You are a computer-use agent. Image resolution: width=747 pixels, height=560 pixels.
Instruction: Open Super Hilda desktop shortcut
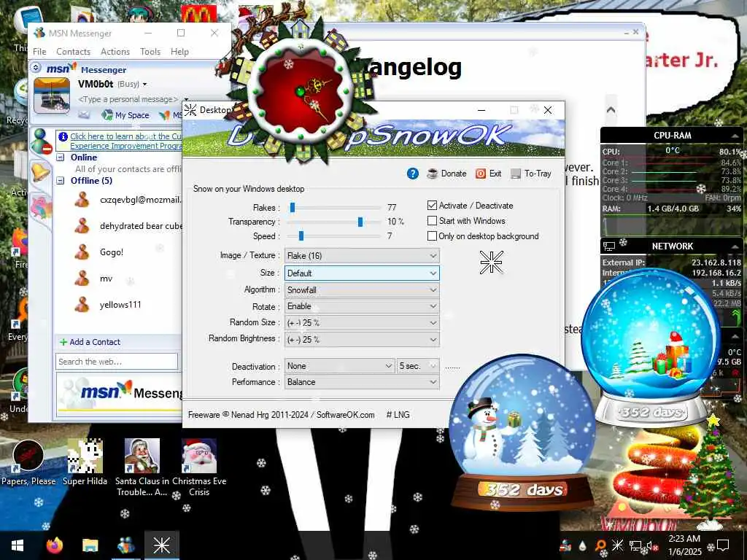pyautogui.click(x=85, y=462)
